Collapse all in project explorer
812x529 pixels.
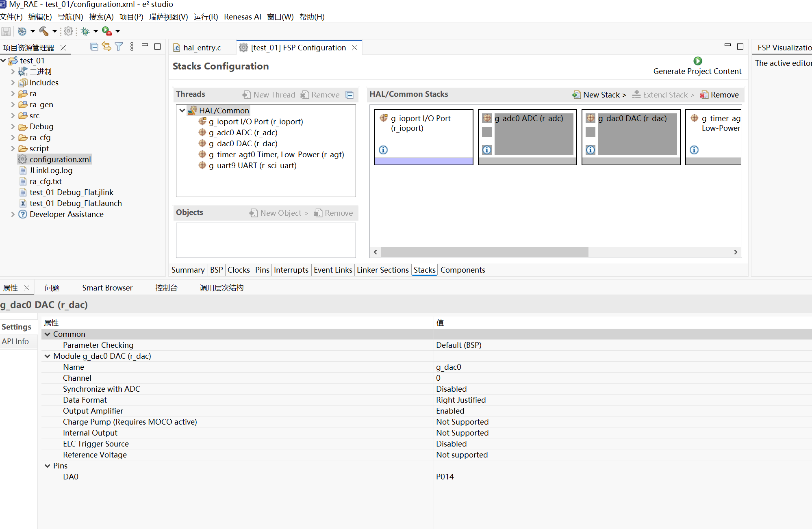94,47
